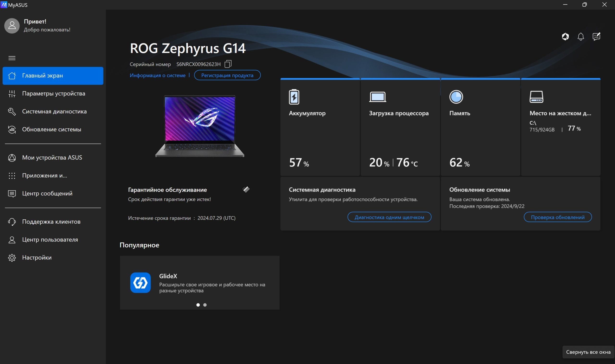Select first carousel dot
The width and height of the screenshot is (615, 364).
198,305
